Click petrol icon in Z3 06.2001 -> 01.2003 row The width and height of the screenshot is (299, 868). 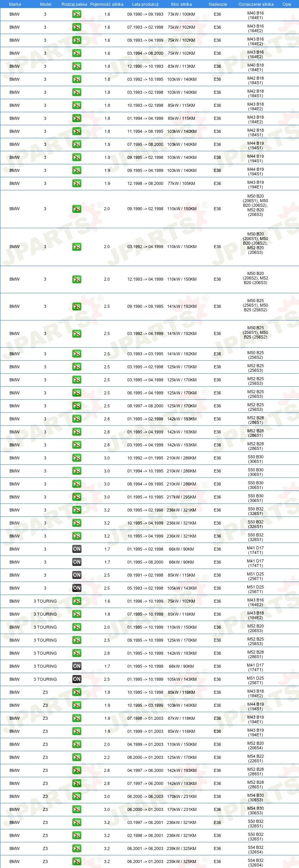[x=76, y=861]
